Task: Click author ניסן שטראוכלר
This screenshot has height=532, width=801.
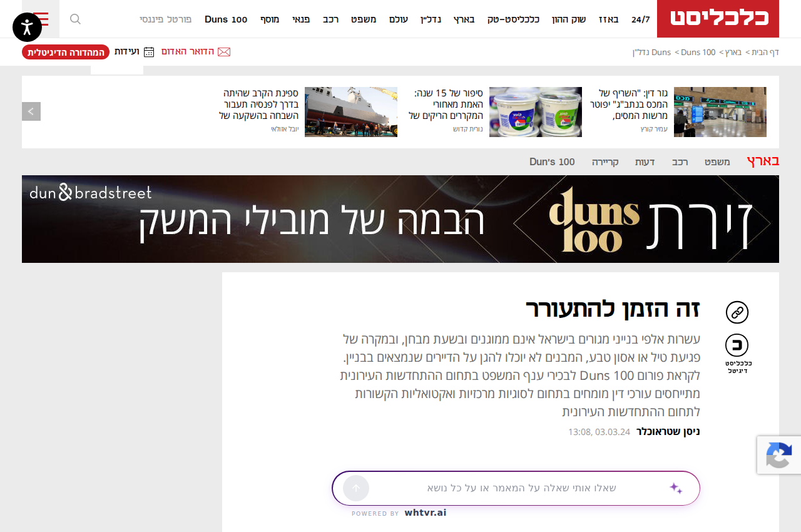Action: pos(668,431)
